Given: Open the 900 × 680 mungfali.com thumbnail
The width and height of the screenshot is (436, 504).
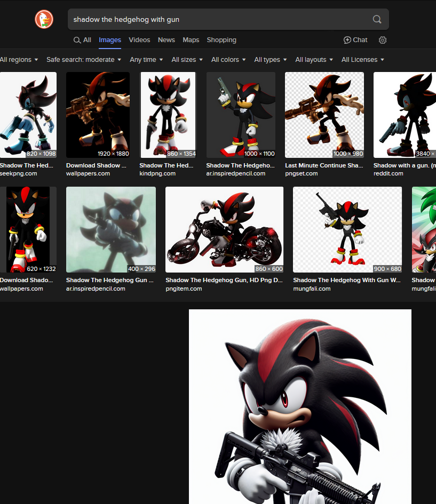Looking at the screenshot, I should 347,229.
